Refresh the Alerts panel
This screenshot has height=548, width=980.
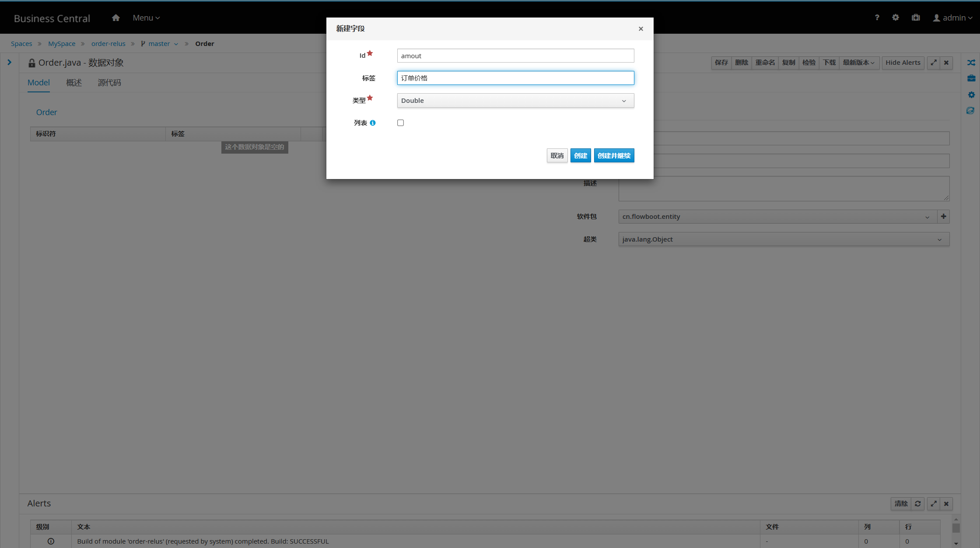click(918, 504)
